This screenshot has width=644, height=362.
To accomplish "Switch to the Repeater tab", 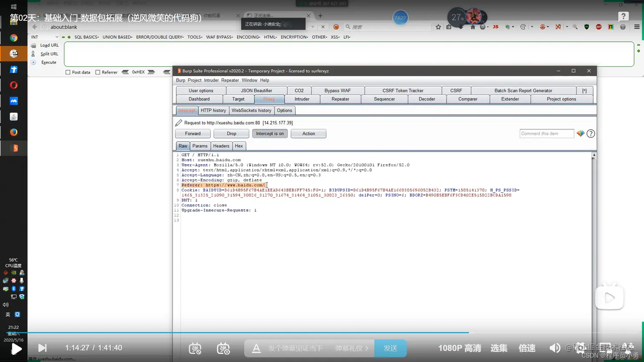I will 340,99.
